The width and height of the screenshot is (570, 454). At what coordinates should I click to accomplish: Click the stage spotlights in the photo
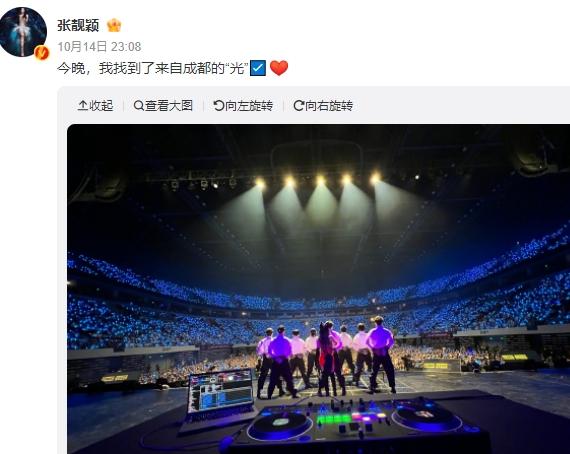[318, 180]
